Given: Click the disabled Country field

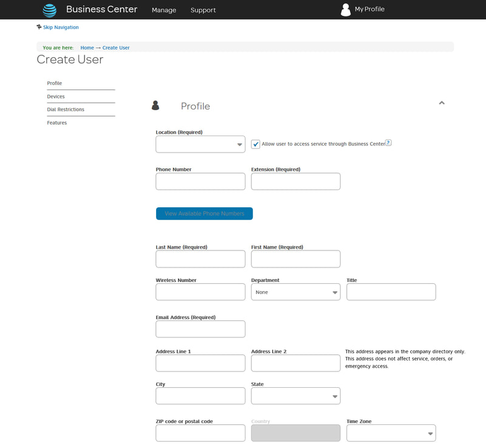Looking at the screenshot, I should [296, 433].
